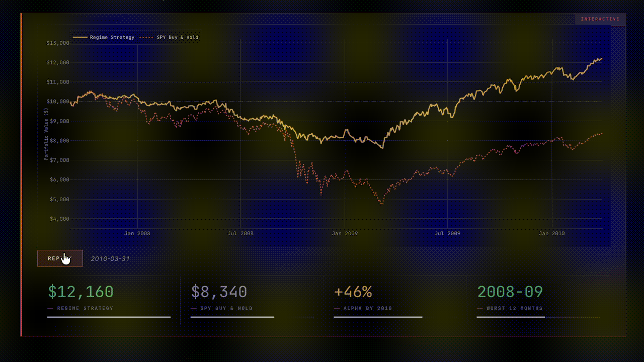Click the end point of the Regime Strategy line
Screen dimensions: 644x362
[x=602, y=59]
